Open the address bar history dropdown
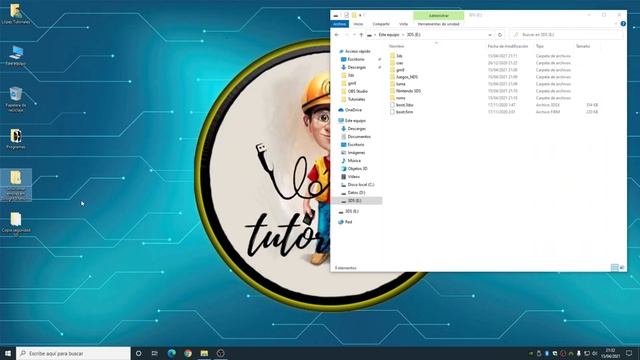Viewport: 640px width, 360px height. click(x=490, y=35)
